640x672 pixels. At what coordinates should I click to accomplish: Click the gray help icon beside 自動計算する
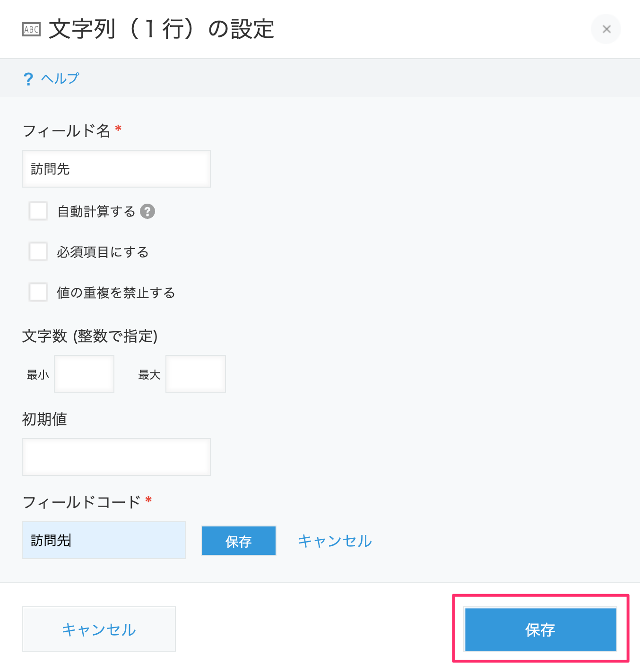tap(147, 211)
